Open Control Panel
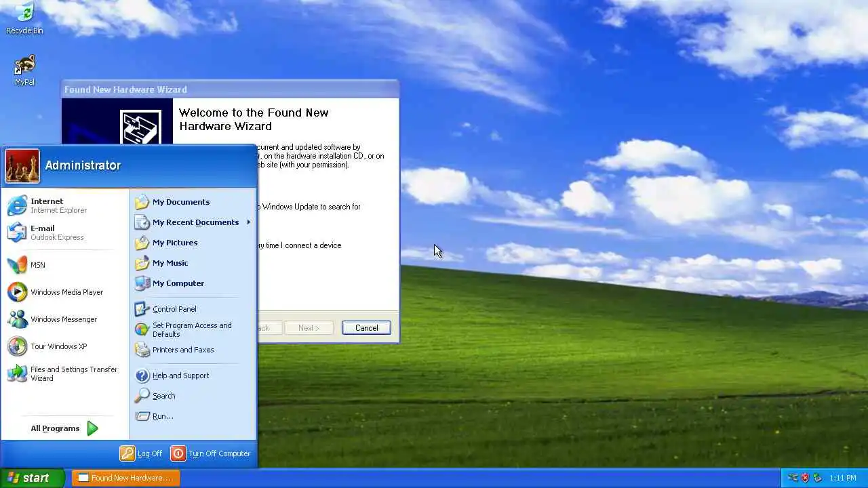This screenshot has width=868, height=488. [x=193, y=309]
